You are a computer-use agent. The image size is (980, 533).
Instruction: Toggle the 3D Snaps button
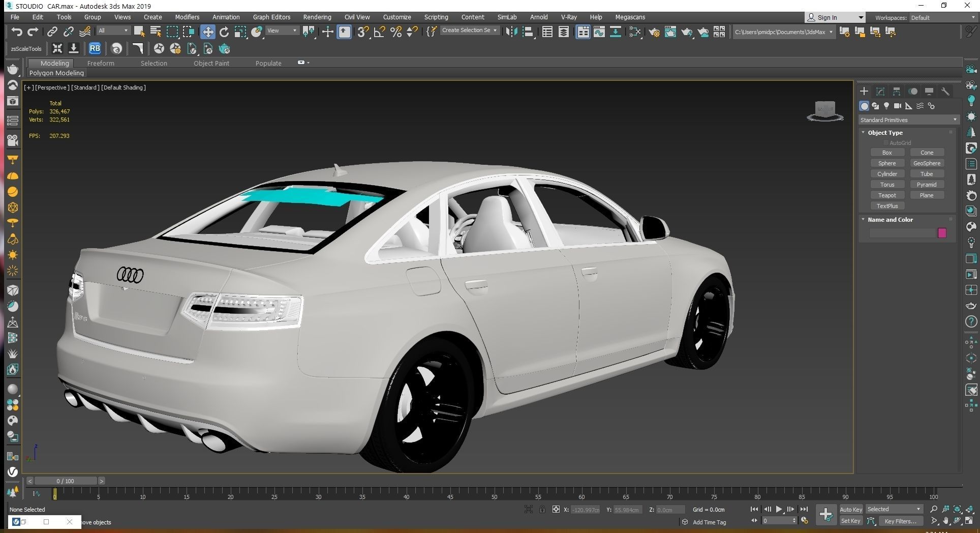click(x=363, y=32)
